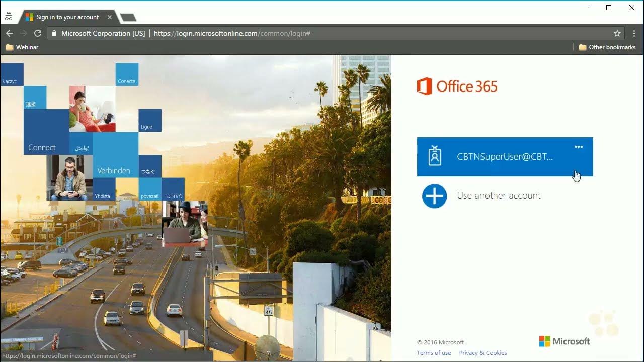Image resolution: width=644 pixels, height=362 pixels.
Task: Open the Privacy & Cookies link
Action: pos(482,353)
